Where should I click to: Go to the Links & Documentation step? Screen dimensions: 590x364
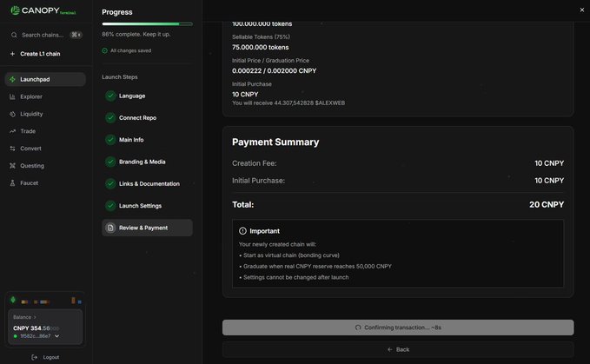[x=147, y=183]
